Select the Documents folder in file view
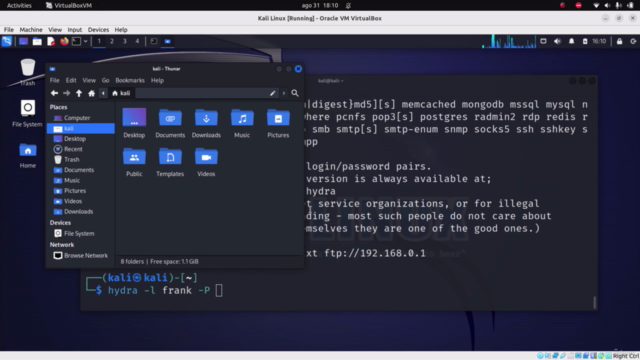This screenshot has width=640, height=360. pos(170,123)
